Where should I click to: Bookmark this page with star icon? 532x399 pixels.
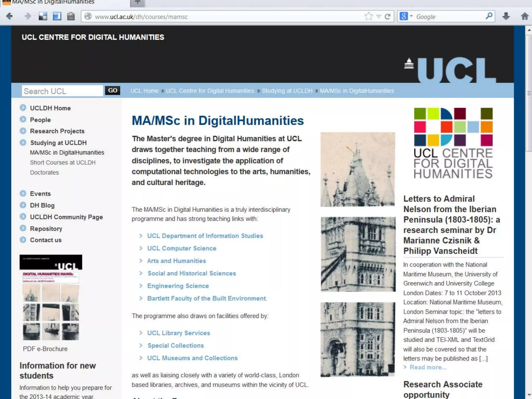[368, 16]
